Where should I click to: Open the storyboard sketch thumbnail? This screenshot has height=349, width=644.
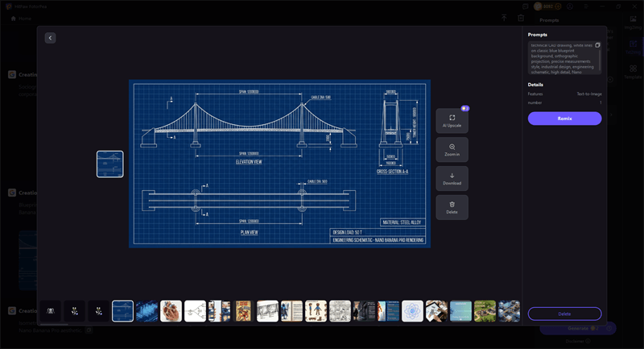click(x=267, y=311)
